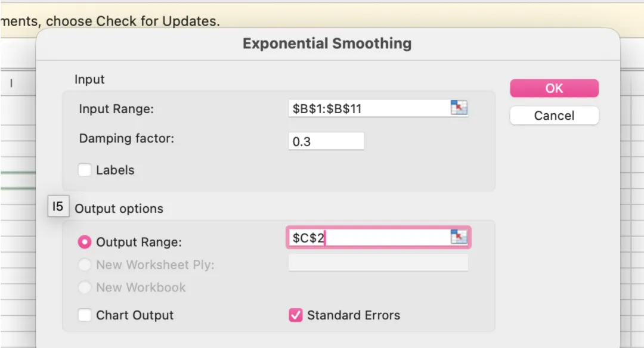Screen dimensions: 644x348
Task: Click the Check for Updates notification bar
Action: pyautogui.click(x=119, y=21)
